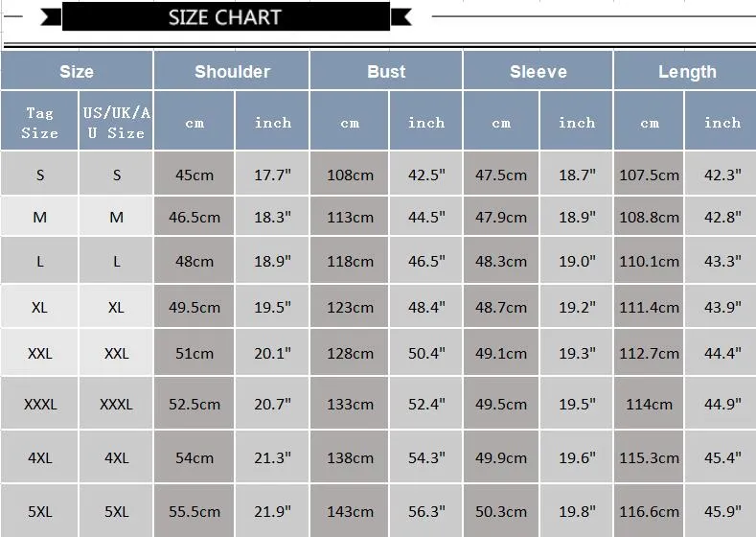Select the 128cm bust cell
This screenshot has width=756, height=537.
click(350, 353)
